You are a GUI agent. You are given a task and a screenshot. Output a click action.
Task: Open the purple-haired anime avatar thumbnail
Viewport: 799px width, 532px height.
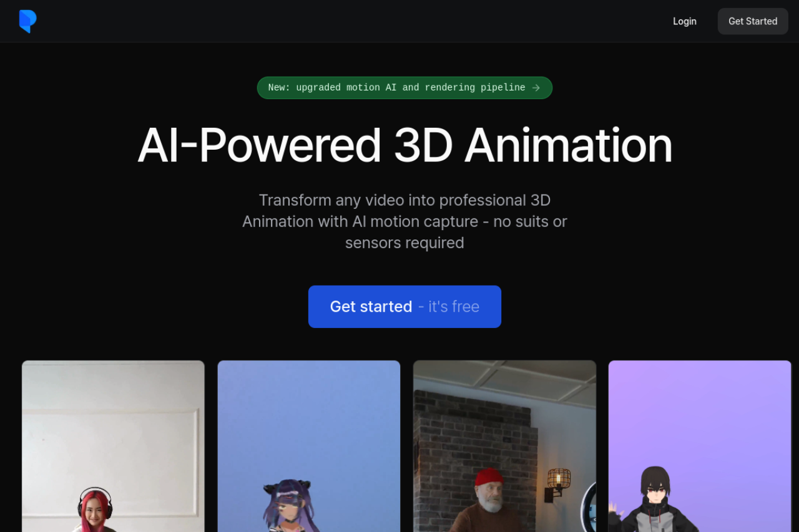[309, 446]
